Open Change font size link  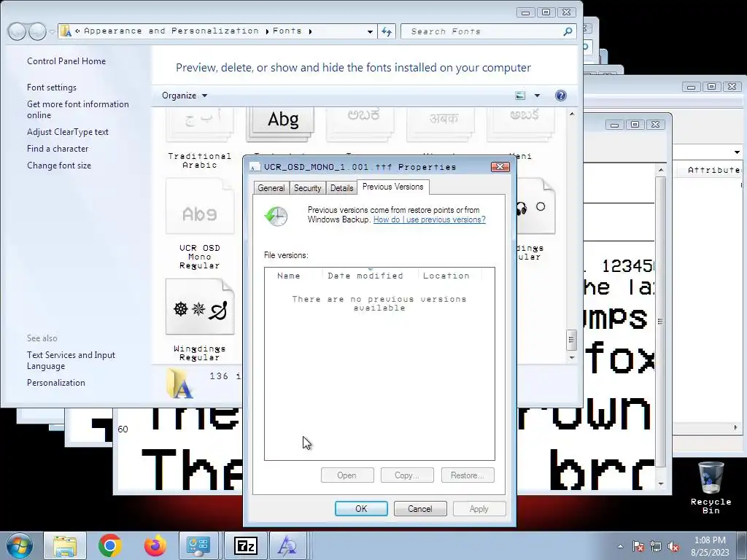click(x=59, y=166)
